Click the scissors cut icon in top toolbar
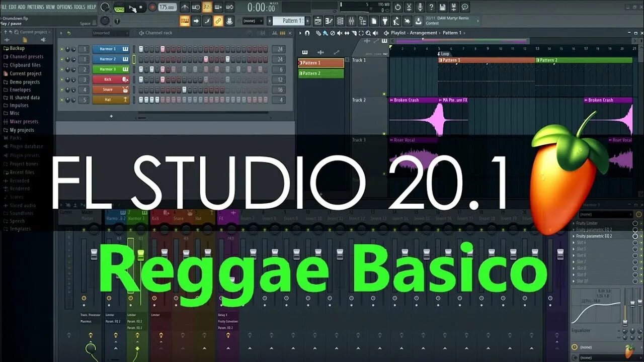Image resolution: width=644 pixels, height=362 pixels. pyautogui.click(x=409, y=7)
